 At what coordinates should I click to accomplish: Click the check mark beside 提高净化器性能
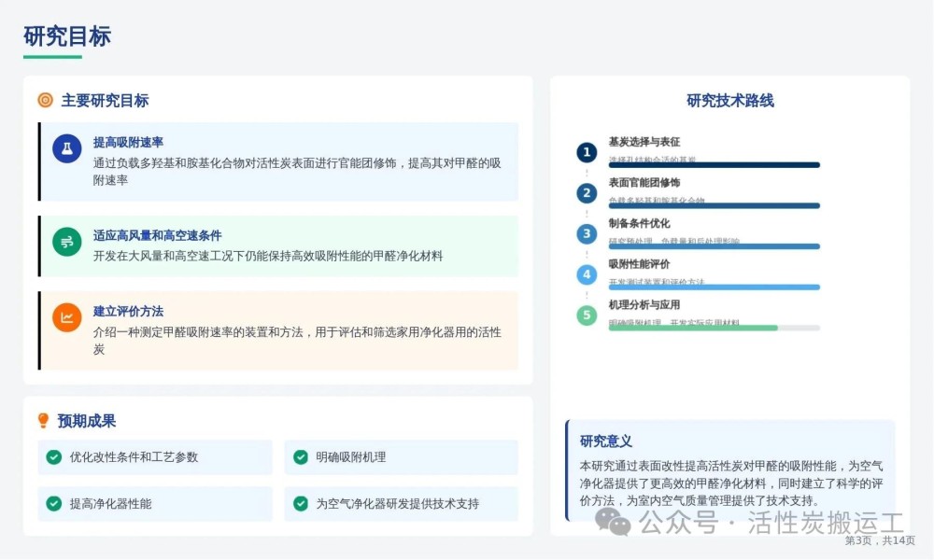coord(54,504)
